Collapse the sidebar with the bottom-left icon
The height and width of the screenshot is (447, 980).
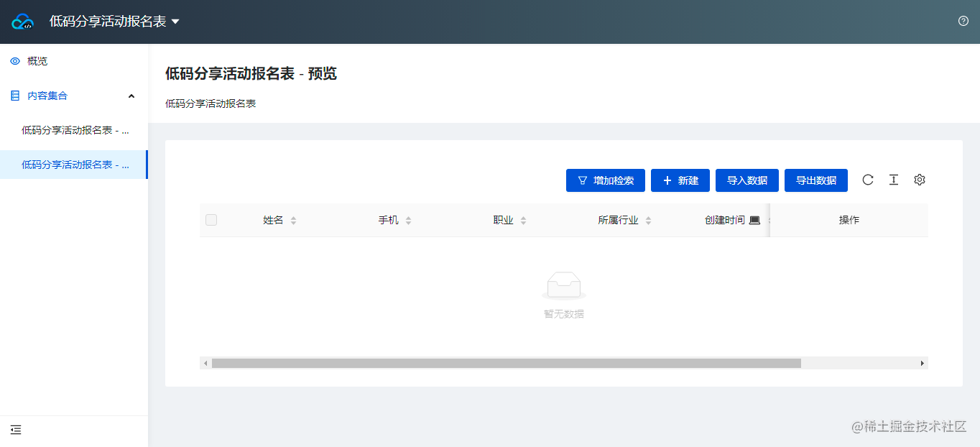pos(16,430)
